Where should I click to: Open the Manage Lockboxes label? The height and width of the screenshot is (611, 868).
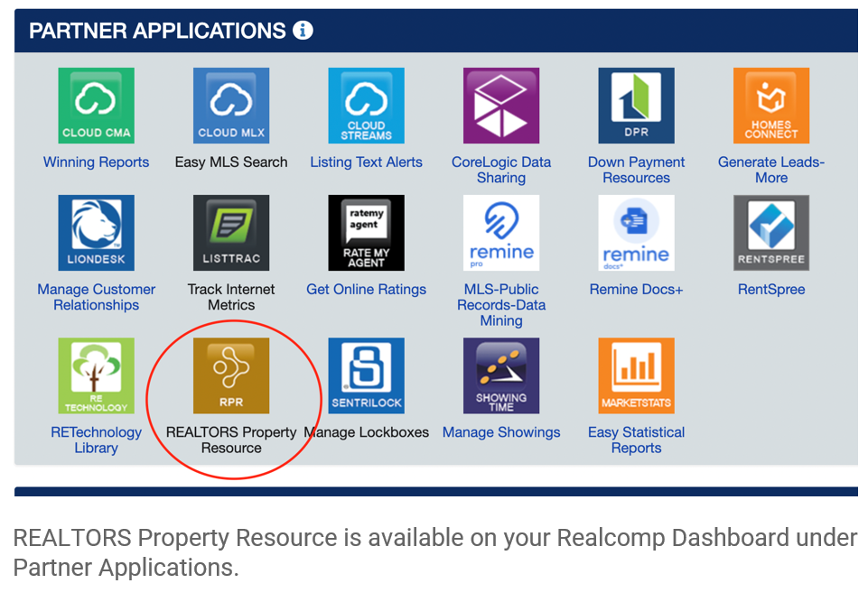(367, 432)
